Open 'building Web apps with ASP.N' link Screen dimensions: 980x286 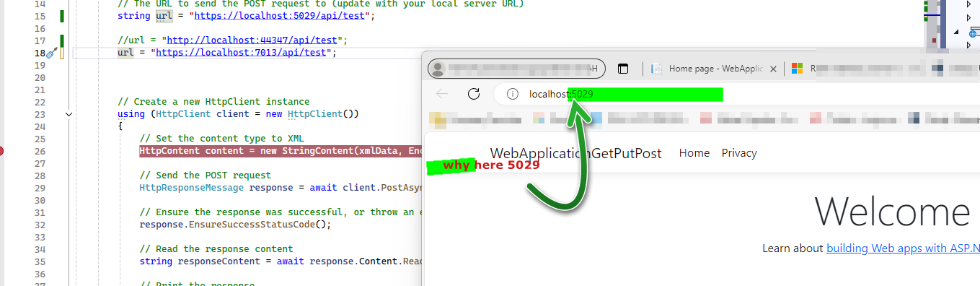coord(903,248)
